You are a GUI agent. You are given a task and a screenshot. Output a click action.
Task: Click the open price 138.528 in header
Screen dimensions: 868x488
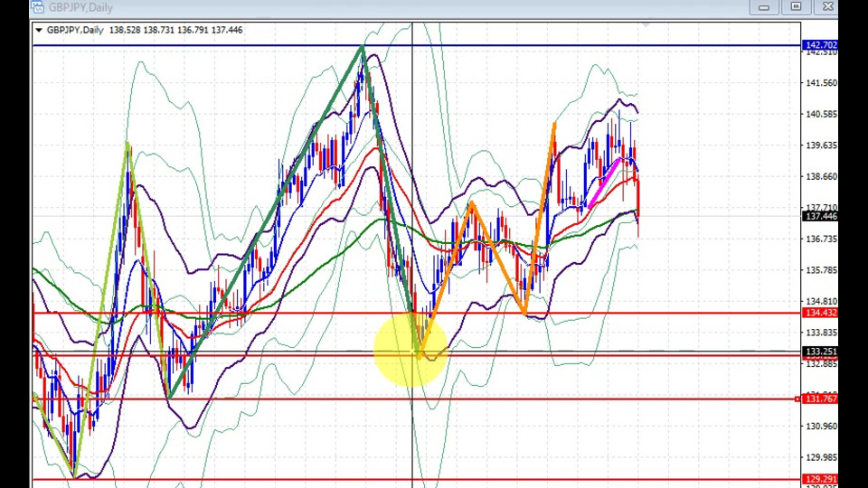pos(125,30)
